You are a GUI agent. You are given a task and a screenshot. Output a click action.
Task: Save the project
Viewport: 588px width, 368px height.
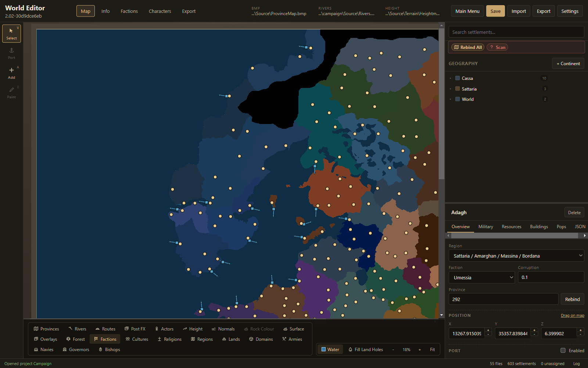click(495, 11)
